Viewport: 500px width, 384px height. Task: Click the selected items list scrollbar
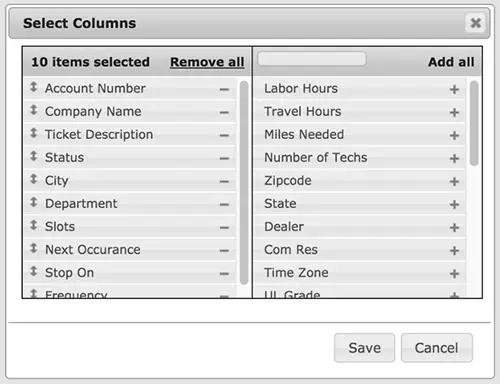tap(244, 183)
